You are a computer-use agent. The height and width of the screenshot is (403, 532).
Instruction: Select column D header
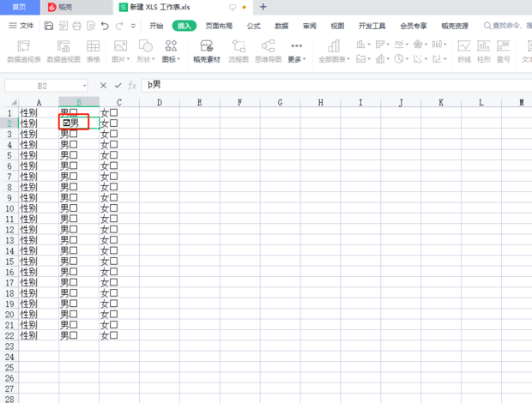point(159,102)
